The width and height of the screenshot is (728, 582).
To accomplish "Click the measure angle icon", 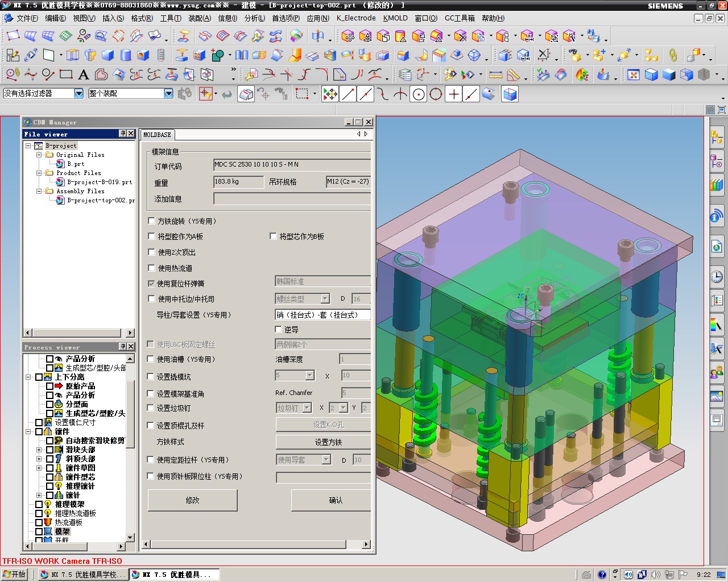I will (514, 74).
